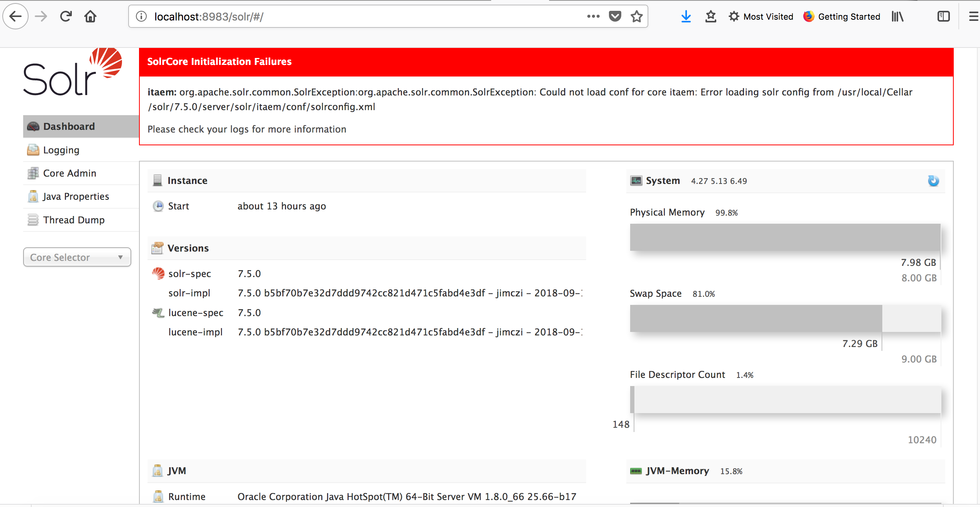Switch to the Dashboard section
980x507 pixels.
coord(69,126)
